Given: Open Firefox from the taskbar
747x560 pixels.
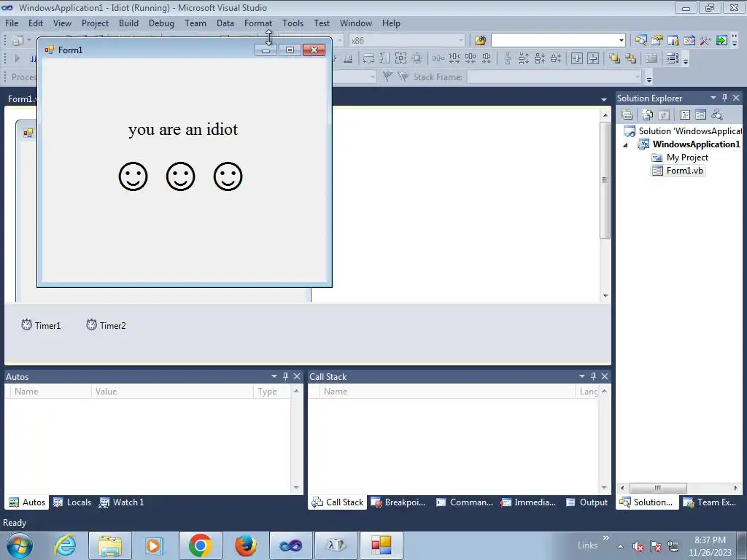Looking at the screenshot, I should pos(245,545).
